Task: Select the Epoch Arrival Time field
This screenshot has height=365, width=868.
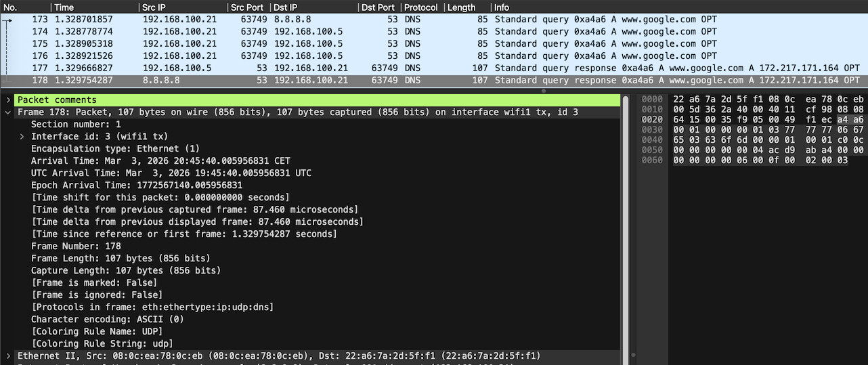Action: click(137, 186)
